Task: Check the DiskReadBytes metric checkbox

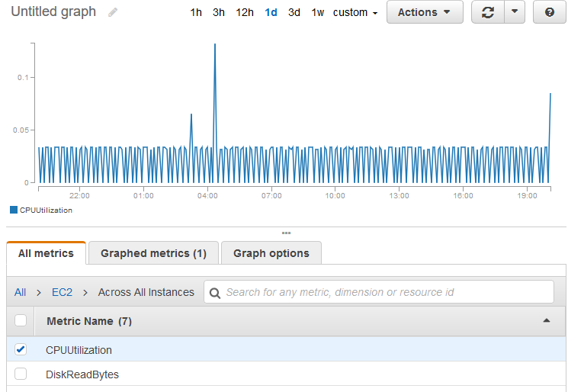Action: tap(21, 374)
